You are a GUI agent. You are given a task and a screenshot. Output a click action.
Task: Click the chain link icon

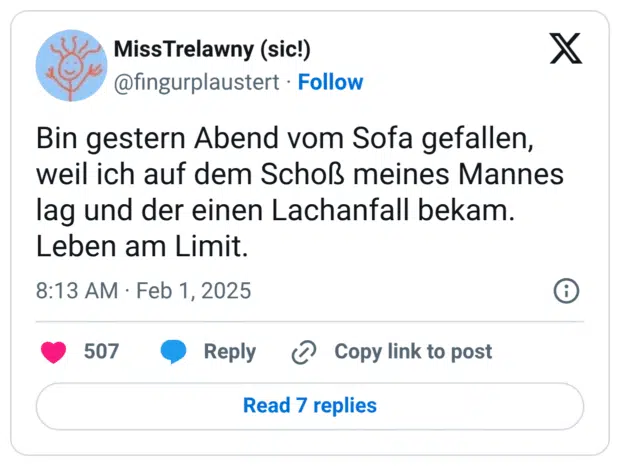(x=304, y=352)
